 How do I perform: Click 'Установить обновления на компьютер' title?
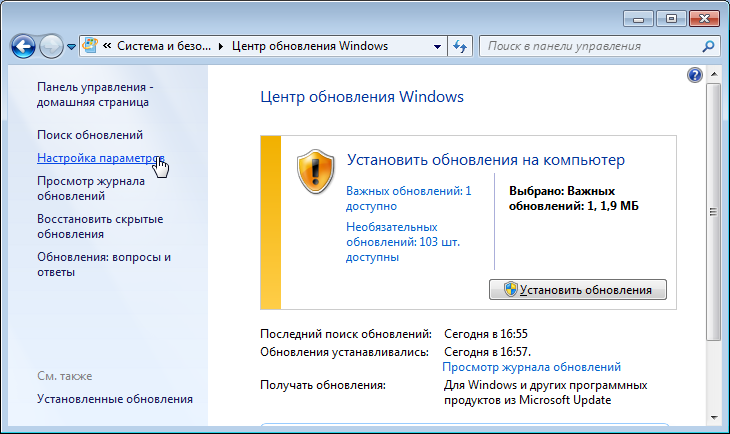tap(486, 160)
